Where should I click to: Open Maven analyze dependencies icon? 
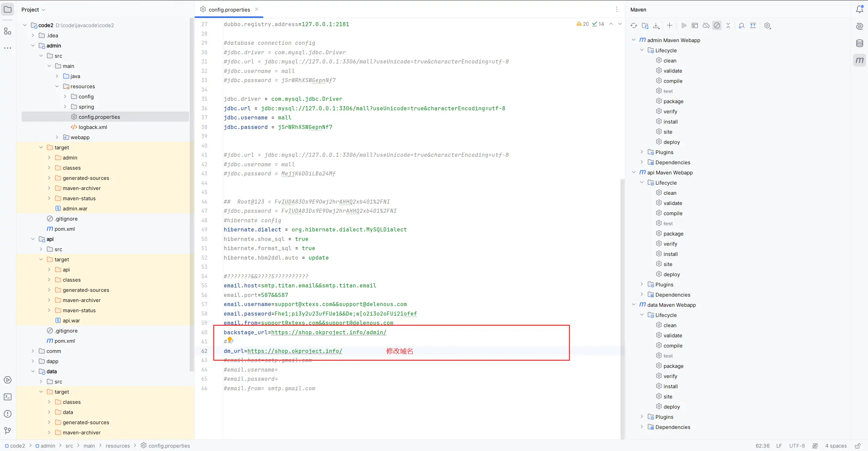pos(742,25)
